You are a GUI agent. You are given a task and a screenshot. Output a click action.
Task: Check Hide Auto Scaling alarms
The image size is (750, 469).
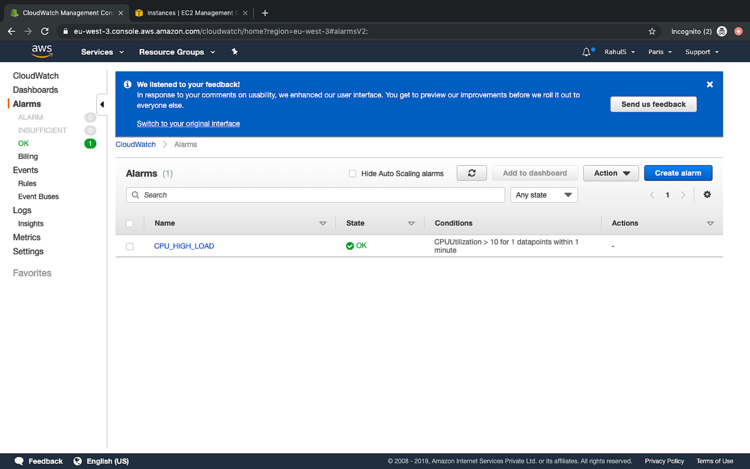352,174
